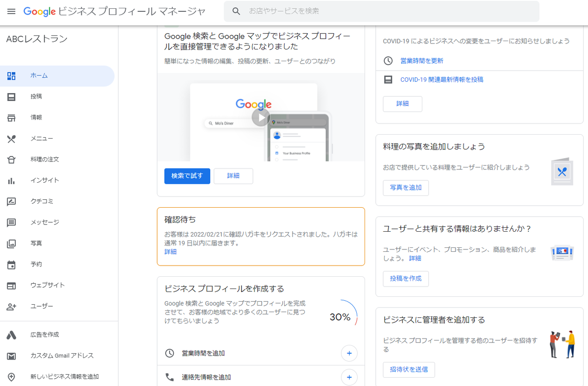
Task: Click 詳細 link in the 確認待ち card
Action: point(171,252)
